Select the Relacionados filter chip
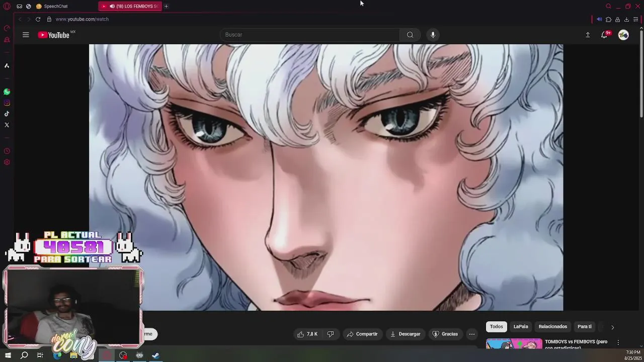 (553, 327)
